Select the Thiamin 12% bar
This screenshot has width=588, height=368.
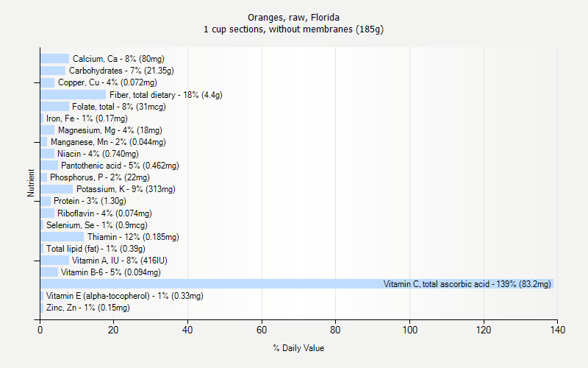(x=62, y=237)
